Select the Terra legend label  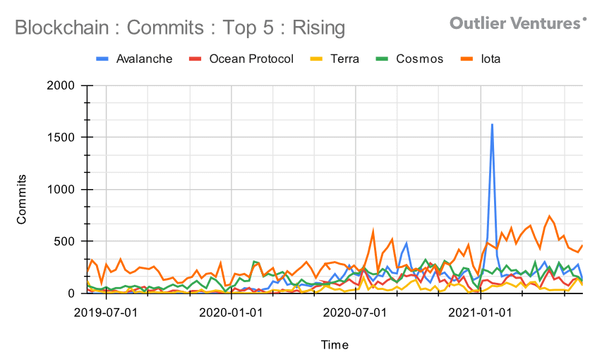click(x=344, y=59)
